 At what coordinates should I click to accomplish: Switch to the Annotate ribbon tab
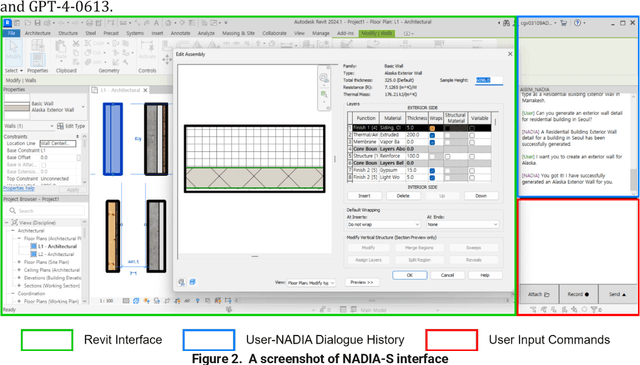pos(180,33)
